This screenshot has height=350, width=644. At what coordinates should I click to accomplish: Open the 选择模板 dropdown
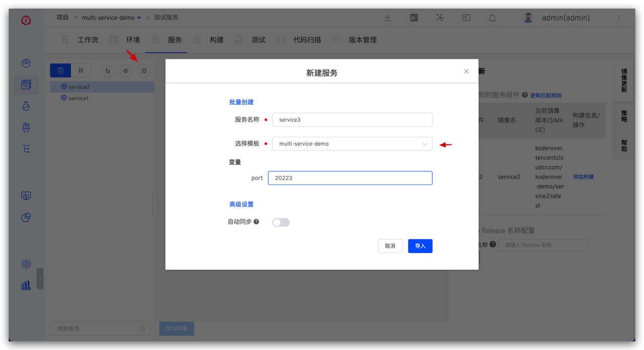[x=352, y=144]
